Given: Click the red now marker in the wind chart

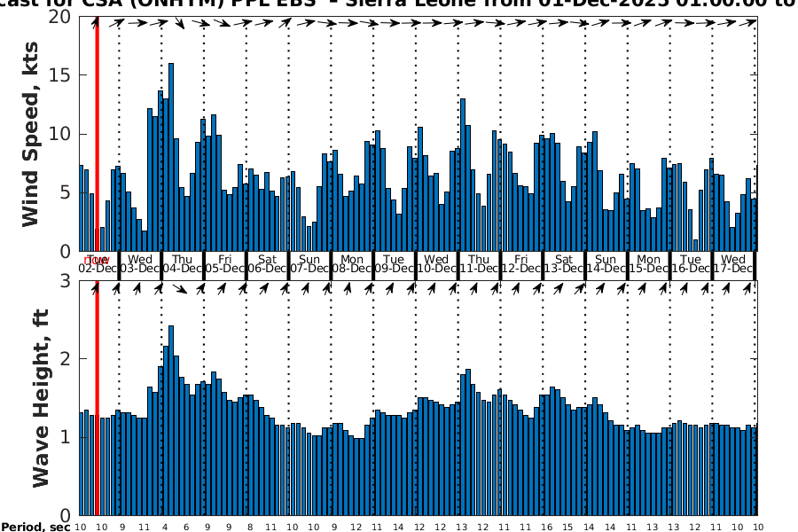Looking at the screenshot, I should (97, 133).
